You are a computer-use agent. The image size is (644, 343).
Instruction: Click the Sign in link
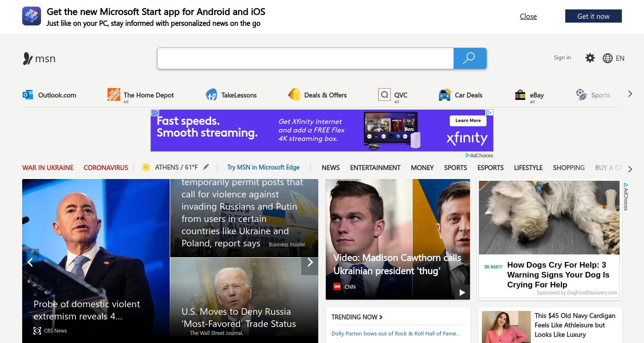562,57
